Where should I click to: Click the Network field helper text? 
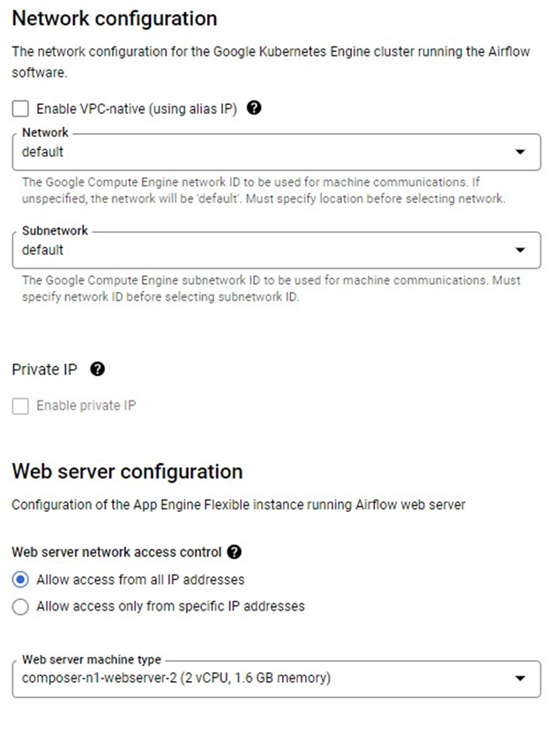click(265, 190)
